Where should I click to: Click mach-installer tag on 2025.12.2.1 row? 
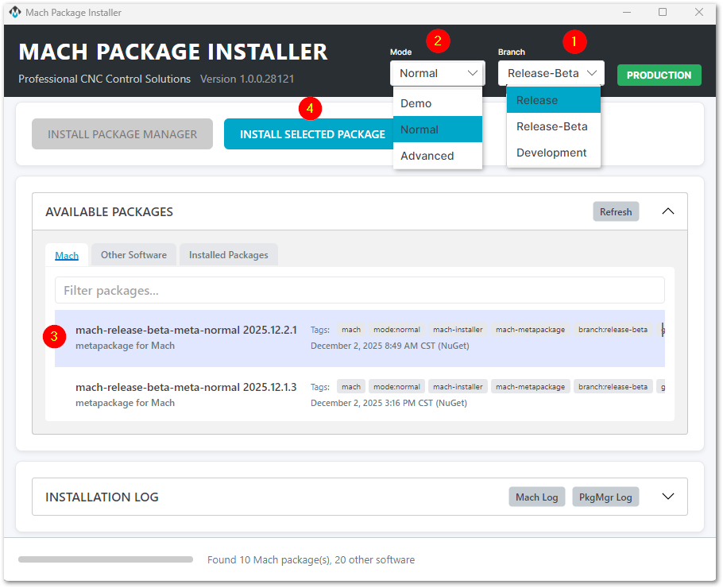point(458,330)
